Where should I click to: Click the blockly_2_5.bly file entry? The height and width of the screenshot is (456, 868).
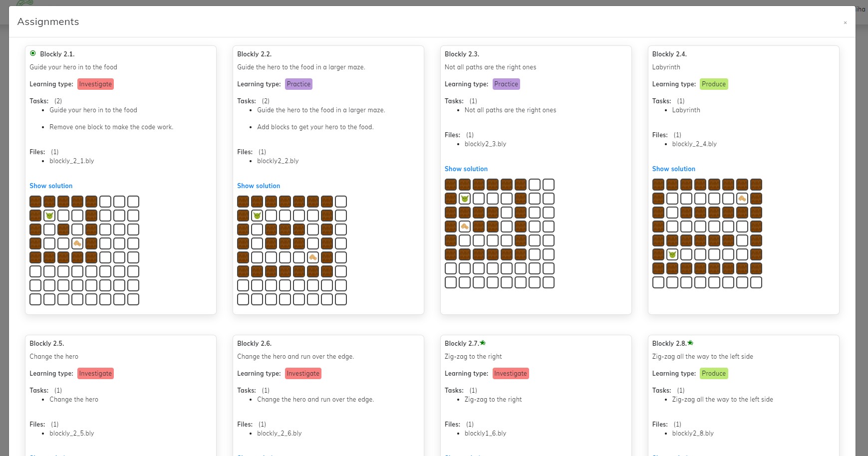click(x=72, y=433)
